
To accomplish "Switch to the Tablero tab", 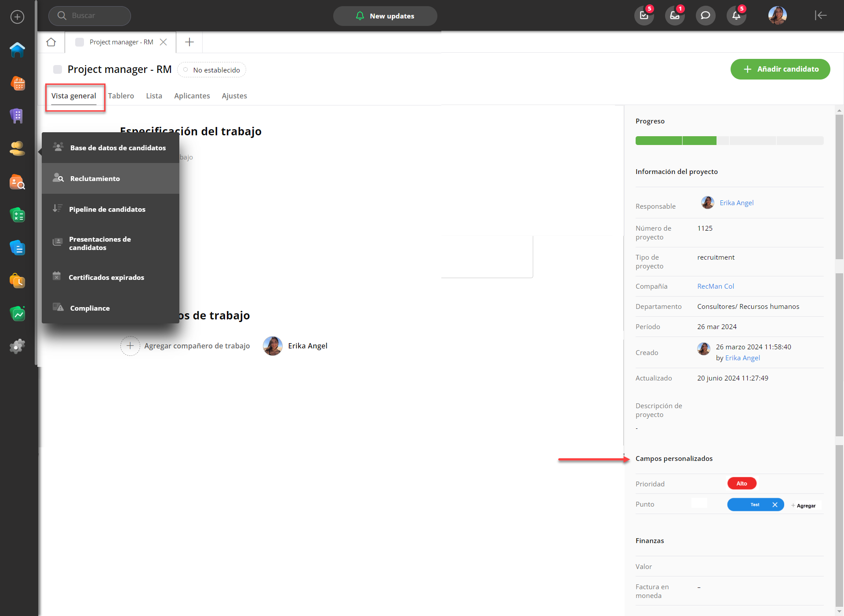I will pyautogui.click(x=121, y=96).
